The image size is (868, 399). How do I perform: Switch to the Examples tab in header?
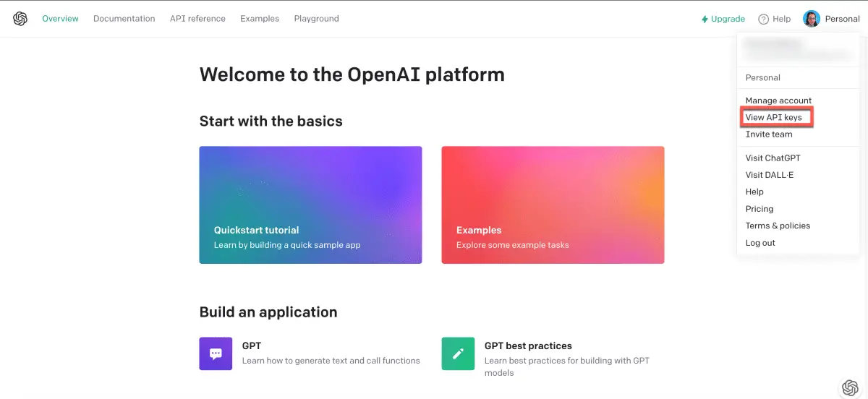(260, 19)
